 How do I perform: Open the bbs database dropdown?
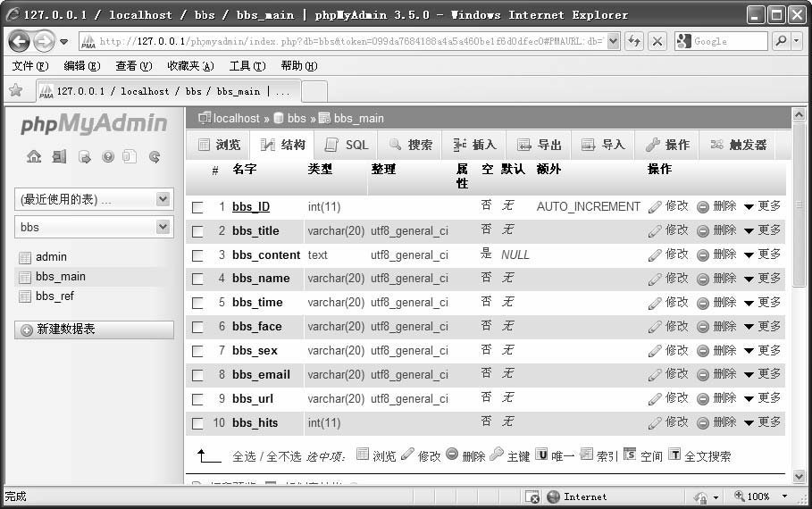coord(94,228)
